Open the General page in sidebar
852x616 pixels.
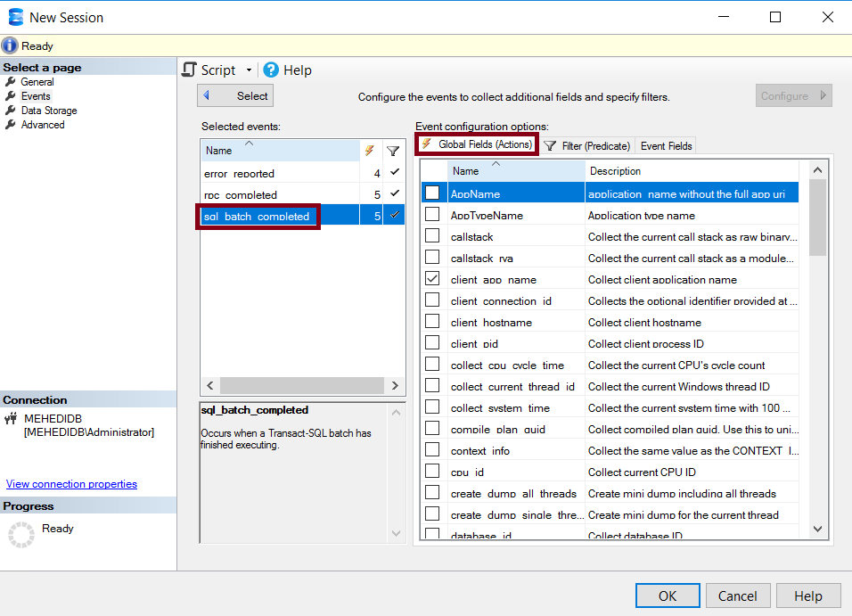click(37, 82)
